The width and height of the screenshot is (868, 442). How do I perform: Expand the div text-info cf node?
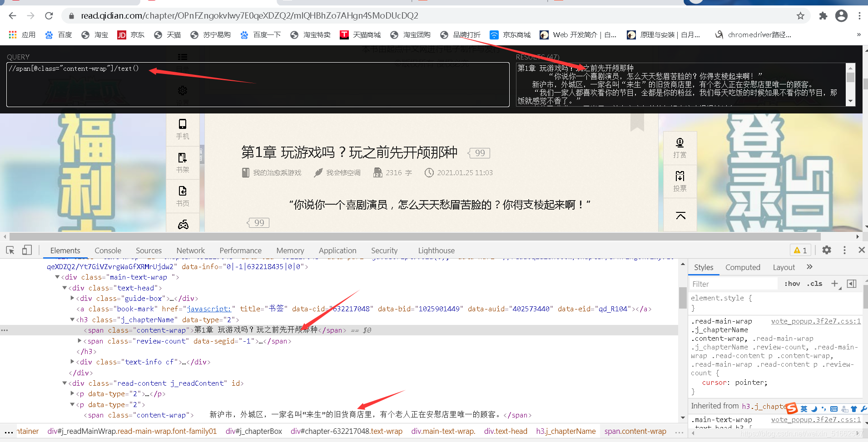[72, 362]
